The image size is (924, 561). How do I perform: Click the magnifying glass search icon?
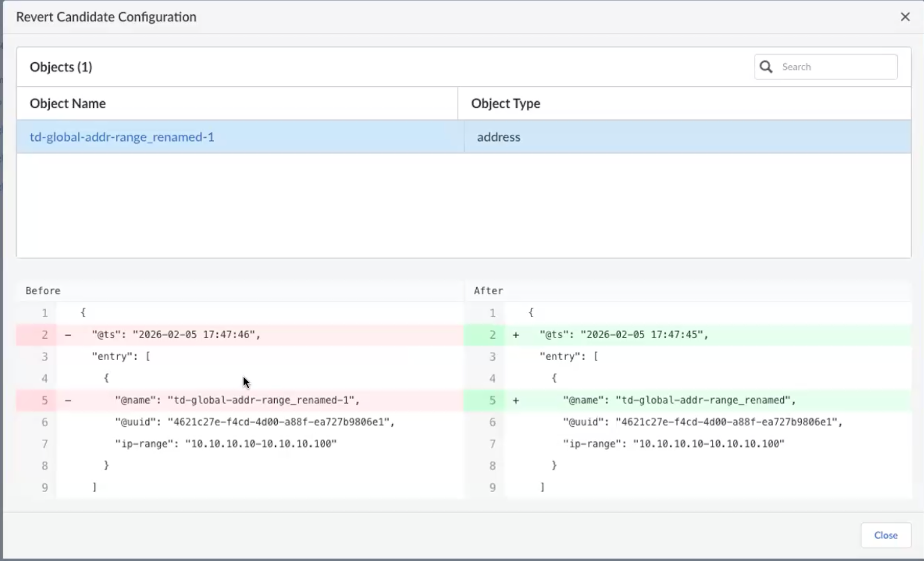tap(766, 67)
